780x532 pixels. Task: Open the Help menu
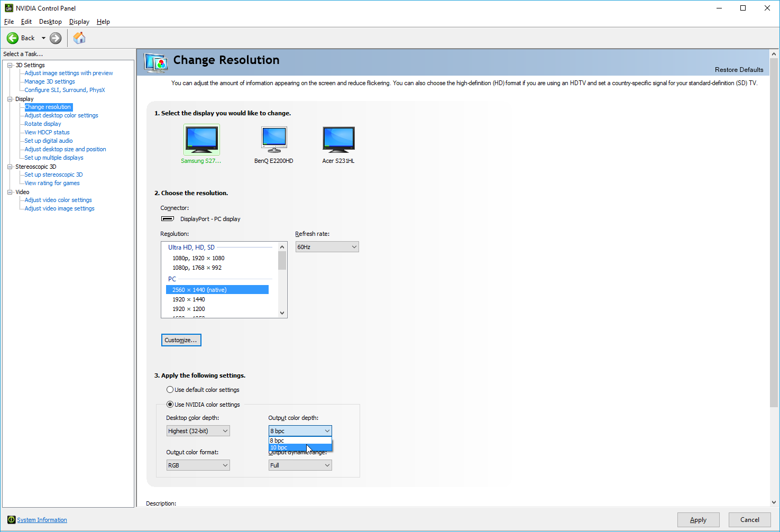[103, 22]
